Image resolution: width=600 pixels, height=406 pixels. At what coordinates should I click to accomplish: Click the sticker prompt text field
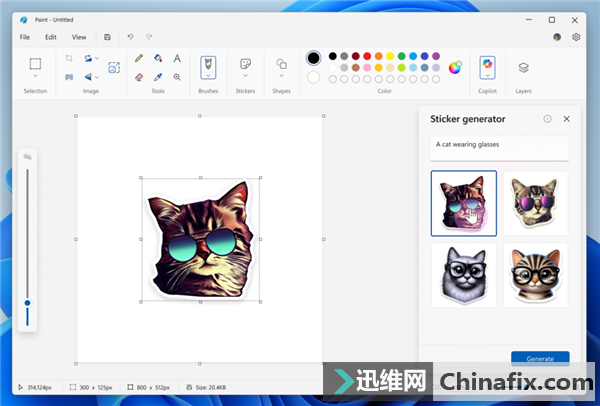pos(499,148)
